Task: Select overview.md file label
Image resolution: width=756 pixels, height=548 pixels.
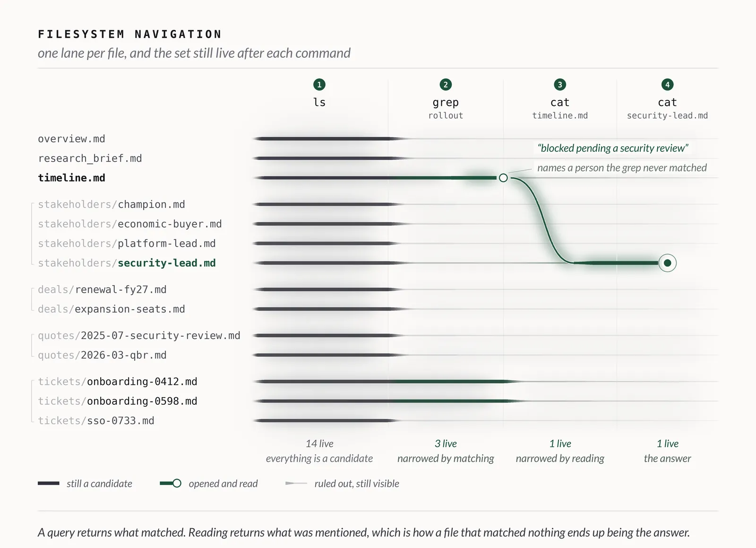Action: tap(71, 139)
